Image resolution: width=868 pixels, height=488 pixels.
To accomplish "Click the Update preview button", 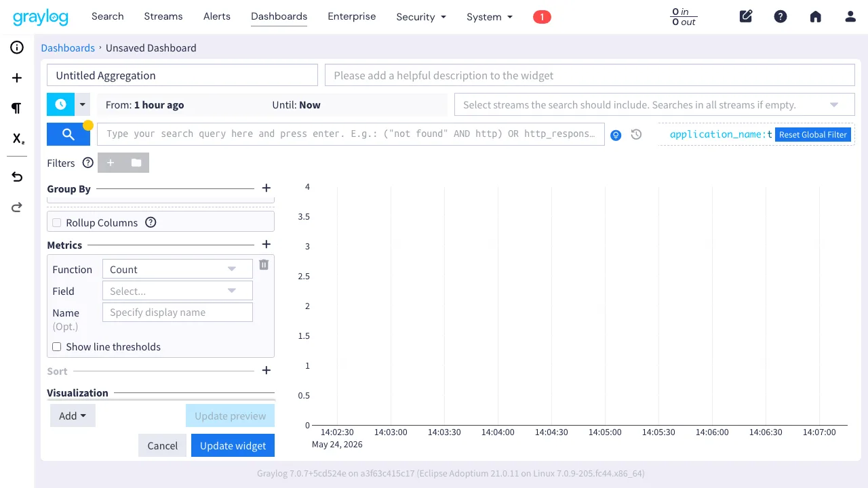I will (231, 415).
